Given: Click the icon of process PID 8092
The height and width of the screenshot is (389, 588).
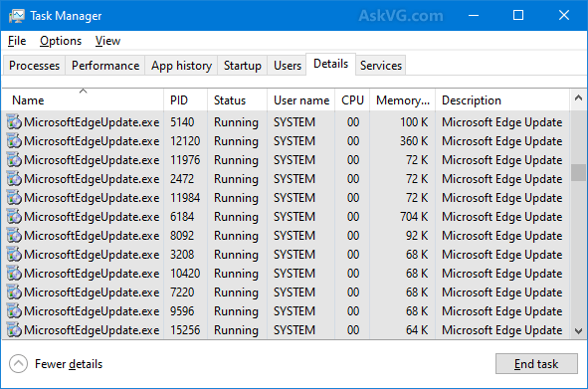Looking at the screenshot, I should (14, 236).
